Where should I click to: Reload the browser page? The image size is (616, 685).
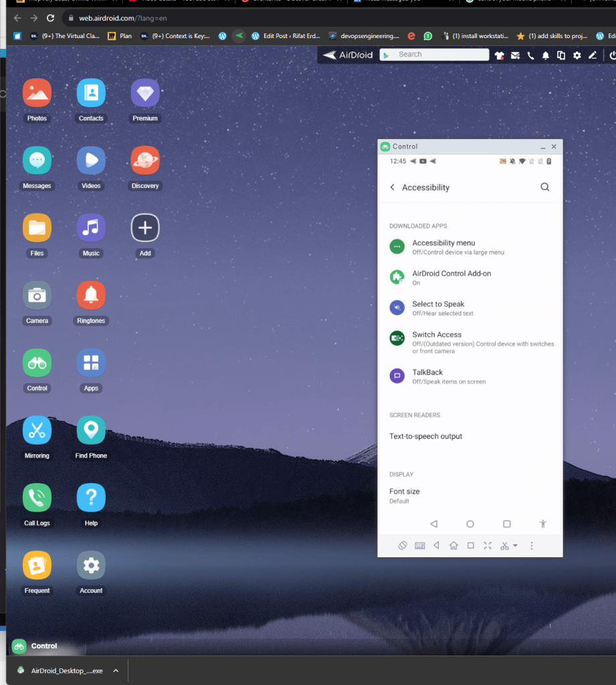coord(51,18)
